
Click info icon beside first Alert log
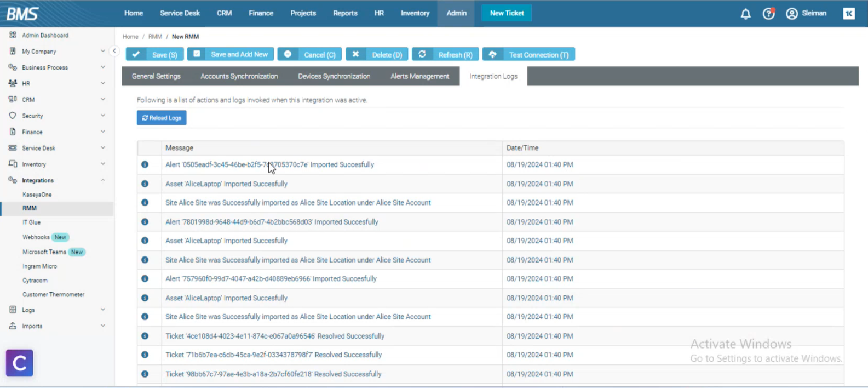pos(145,164)
